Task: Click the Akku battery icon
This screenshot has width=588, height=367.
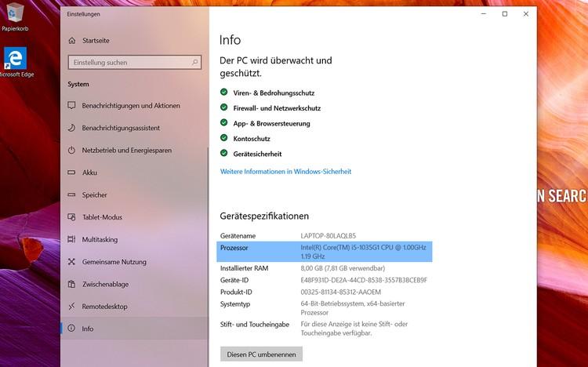Action: click(x=72, y=173)
